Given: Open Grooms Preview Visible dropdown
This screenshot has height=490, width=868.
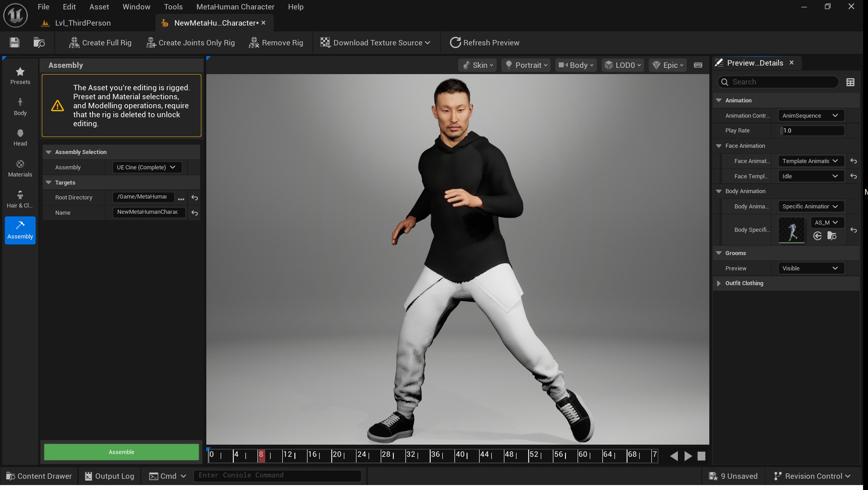Looking at the screenshot, I should [x=811, y=269].
